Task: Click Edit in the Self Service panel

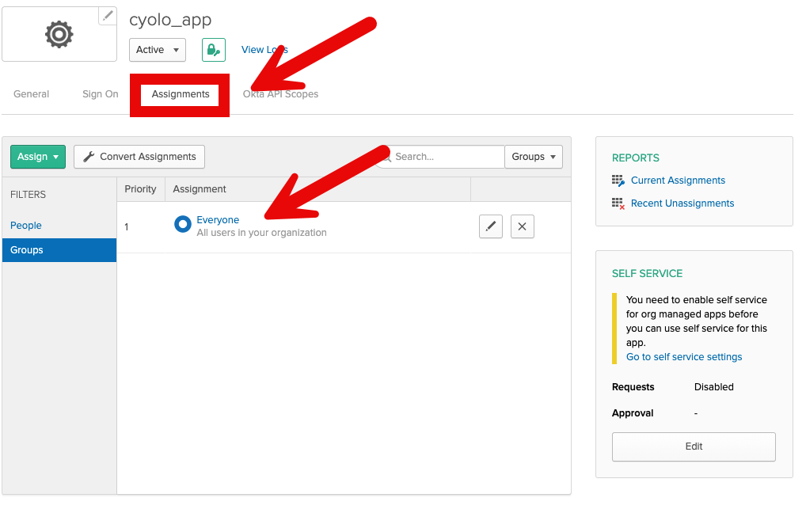Action: [x=693, y=446]
